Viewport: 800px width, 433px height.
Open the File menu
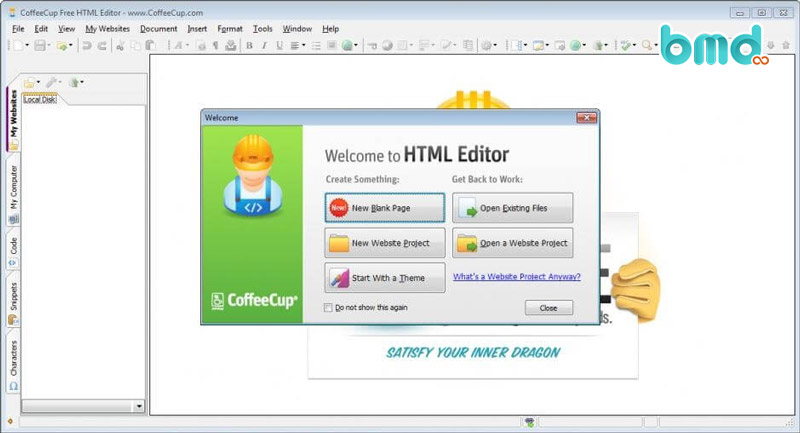18,29
